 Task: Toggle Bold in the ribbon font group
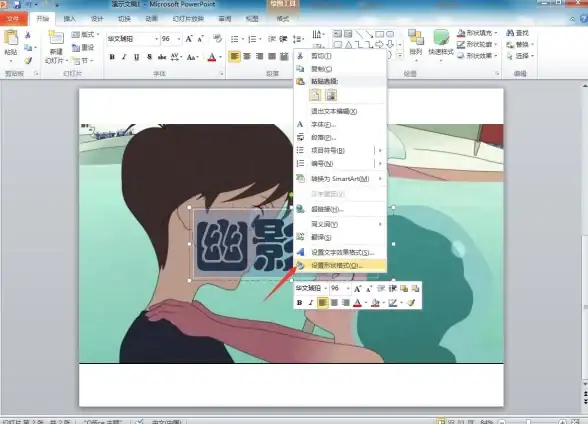click(x=112, y=57)
